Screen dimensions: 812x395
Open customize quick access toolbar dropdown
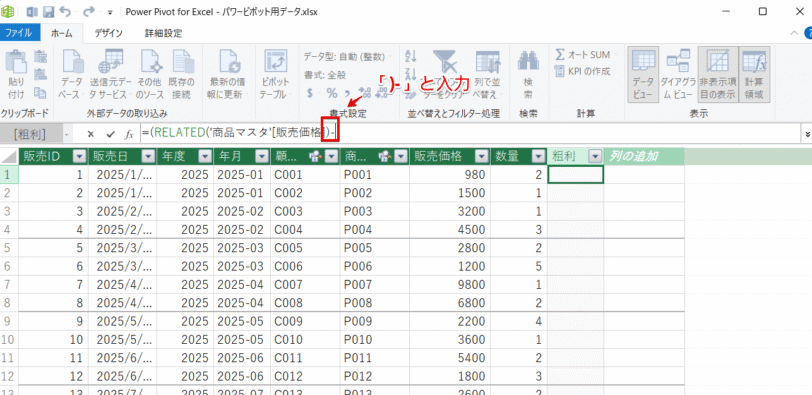point(110,12)
